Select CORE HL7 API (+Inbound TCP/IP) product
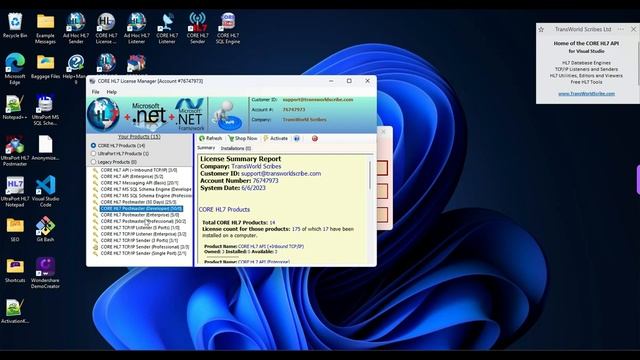 [x=139, y=170]
